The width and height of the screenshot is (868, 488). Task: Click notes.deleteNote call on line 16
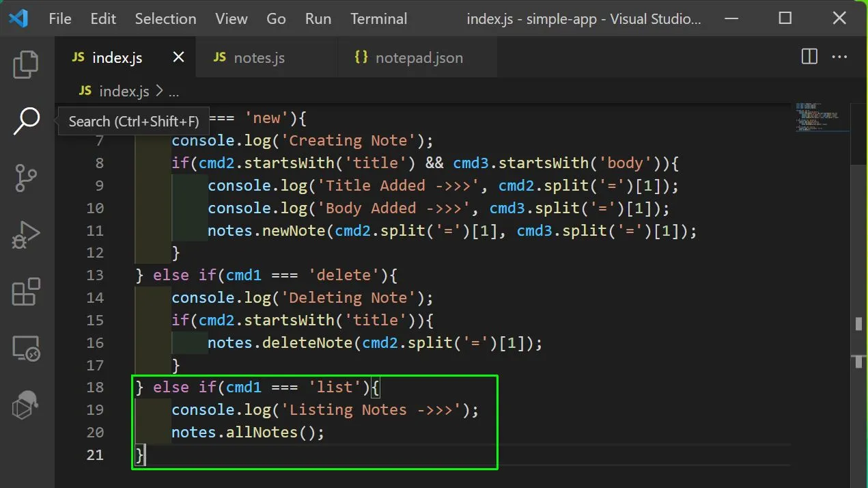pyautogui.click(x=281, y=342)
